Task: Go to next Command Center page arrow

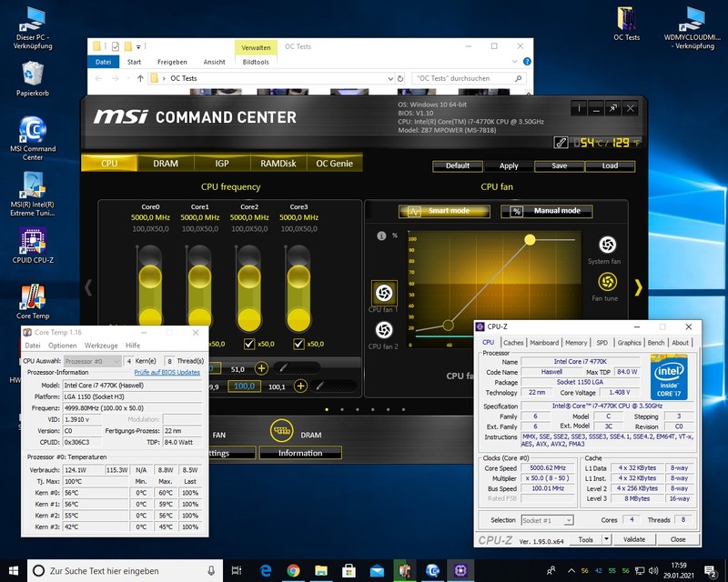Action: pyautogui.click(x=639, y=287)
